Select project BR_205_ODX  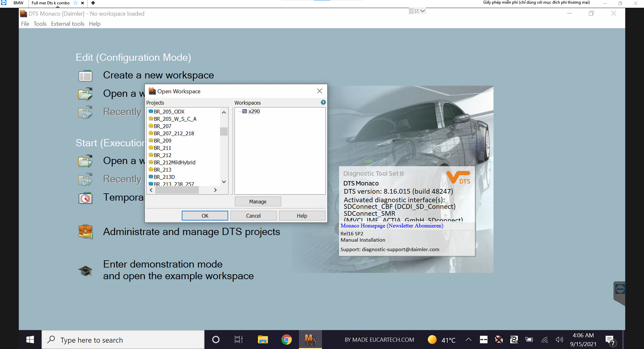pyautogui.click(x=169, y=112)
